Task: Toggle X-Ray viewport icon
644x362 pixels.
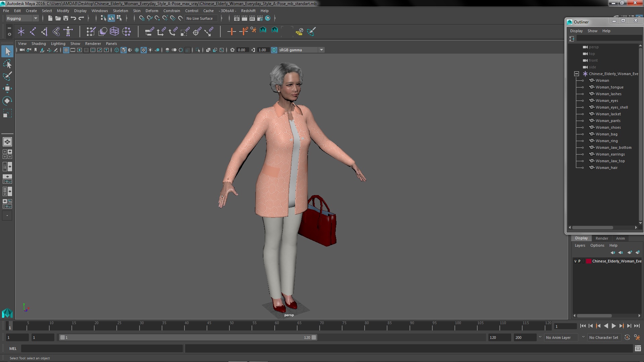Action: (x=208, y=50)
